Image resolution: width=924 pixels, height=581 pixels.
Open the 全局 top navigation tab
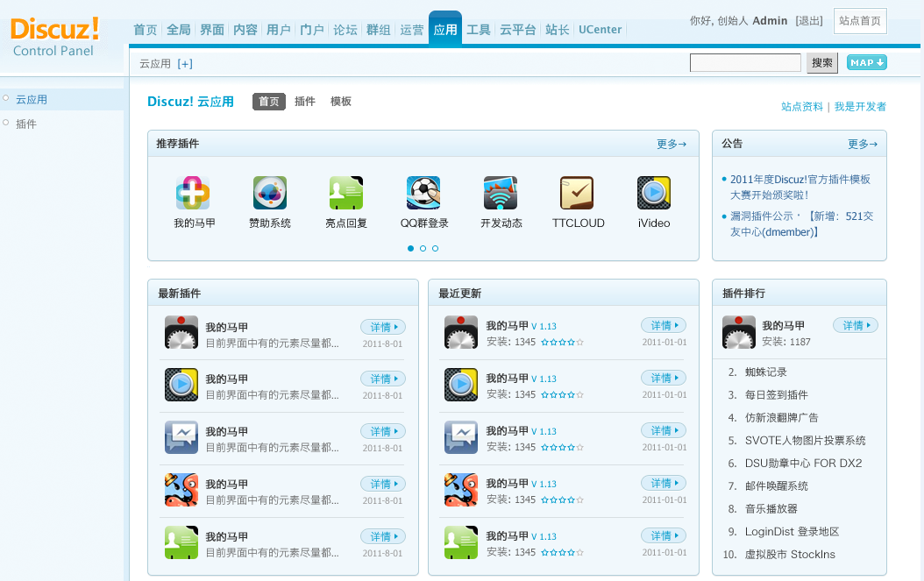179,30
